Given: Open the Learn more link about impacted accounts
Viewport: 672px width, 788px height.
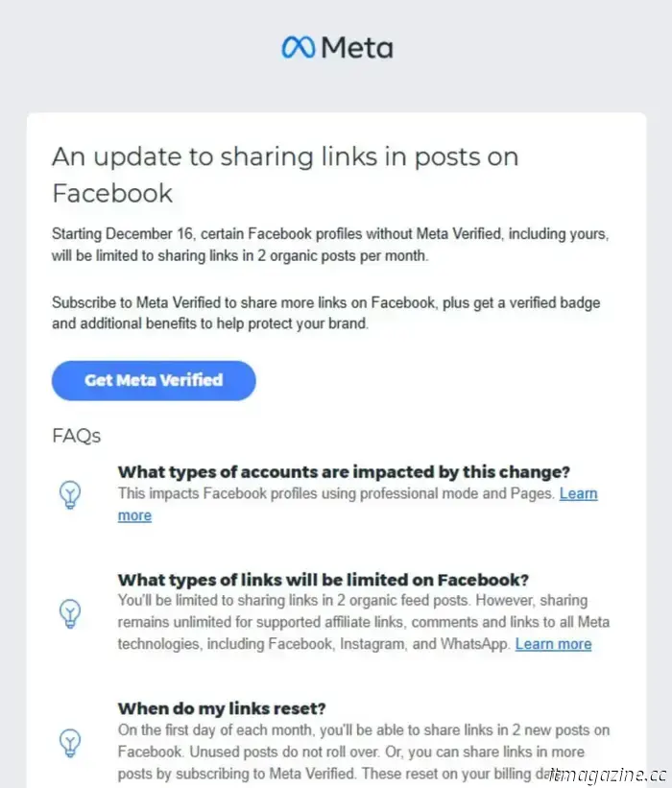Looking at the screenshot, I should (578, 493).
